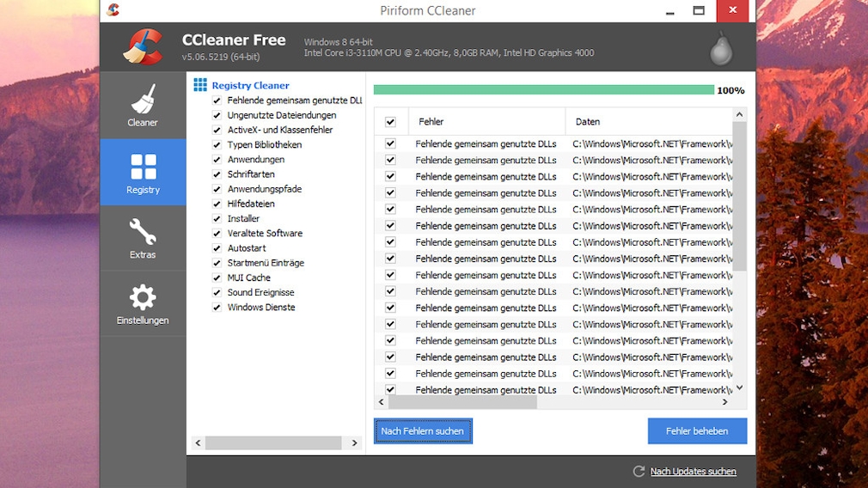Open the Extras wrench icon
Image resolution: width=868 pixels, height=488 pixels.
pyautogui.click(x=143, y=232)
